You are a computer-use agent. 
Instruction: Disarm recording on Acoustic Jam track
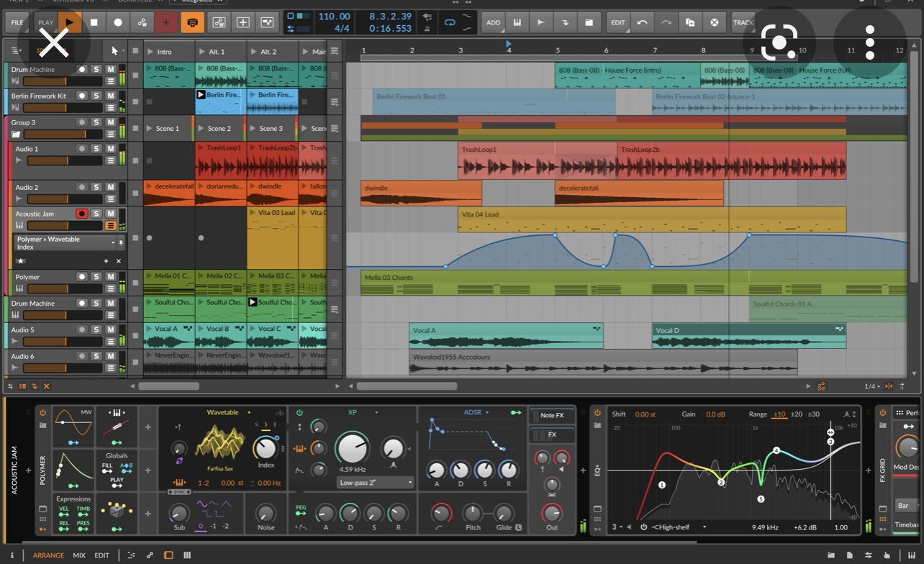coord(81,214)
